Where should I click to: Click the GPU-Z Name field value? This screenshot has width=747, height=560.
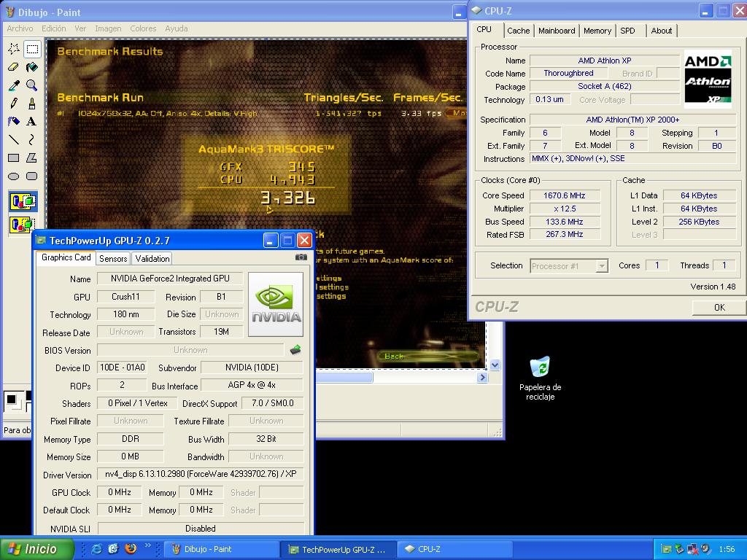(x=170, y=279)
